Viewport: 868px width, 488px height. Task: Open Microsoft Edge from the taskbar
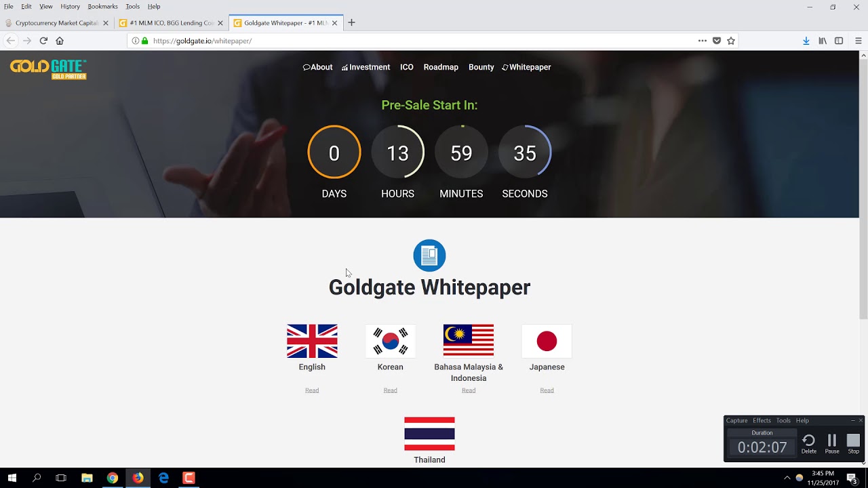click(x=163, y=478)
